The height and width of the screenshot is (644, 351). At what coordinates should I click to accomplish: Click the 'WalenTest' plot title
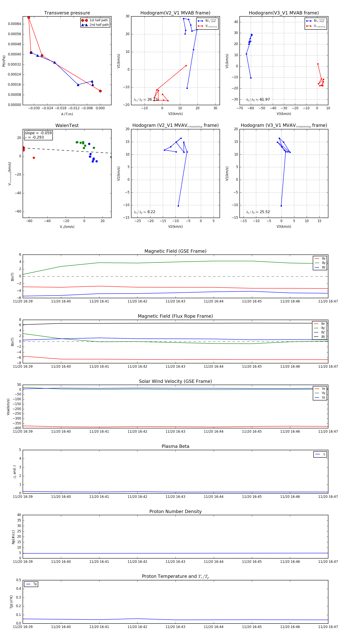[x=67, y=125]
